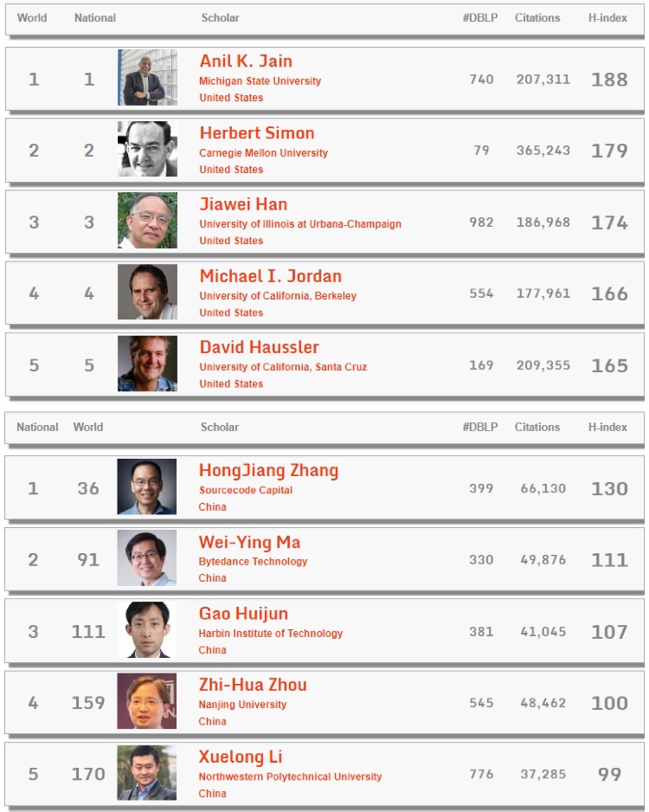Viewport: 649px width, 812px height.
Task: Sort the top table by H-index header
Action: tap(607, 18)
